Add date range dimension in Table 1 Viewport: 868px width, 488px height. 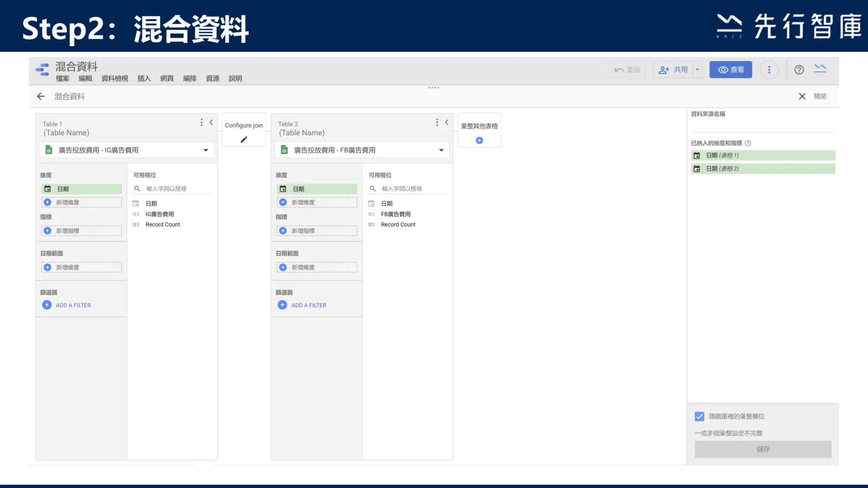pyautogui.click(x=82, y=267)
